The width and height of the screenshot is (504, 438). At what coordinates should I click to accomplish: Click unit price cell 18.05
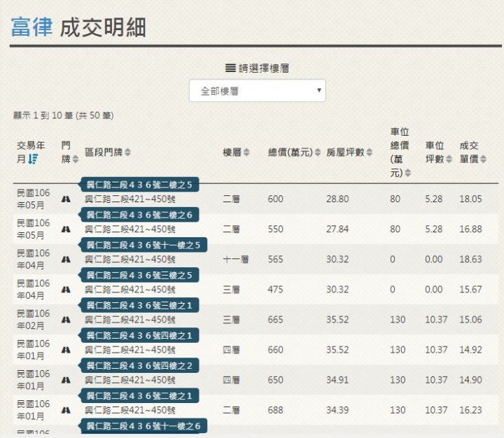470,199
